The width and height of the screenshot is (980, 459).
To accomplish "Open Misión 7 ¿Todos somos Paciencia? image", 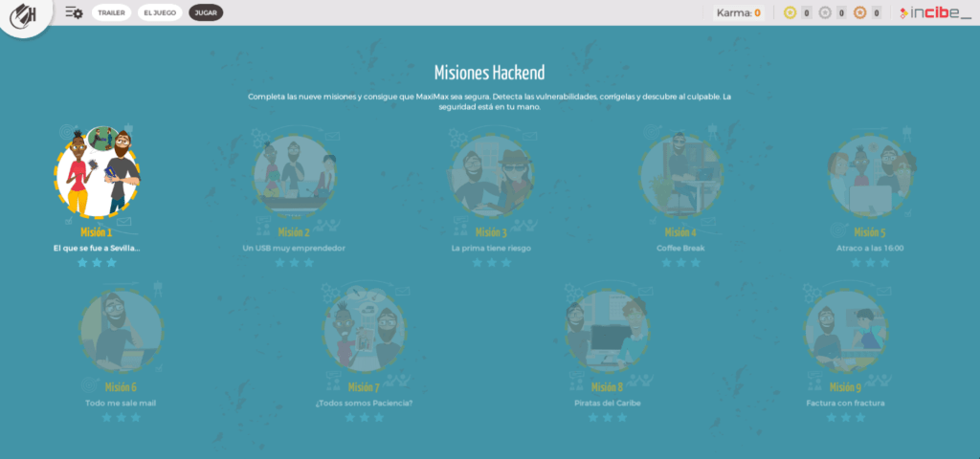I will coord(364,331).
